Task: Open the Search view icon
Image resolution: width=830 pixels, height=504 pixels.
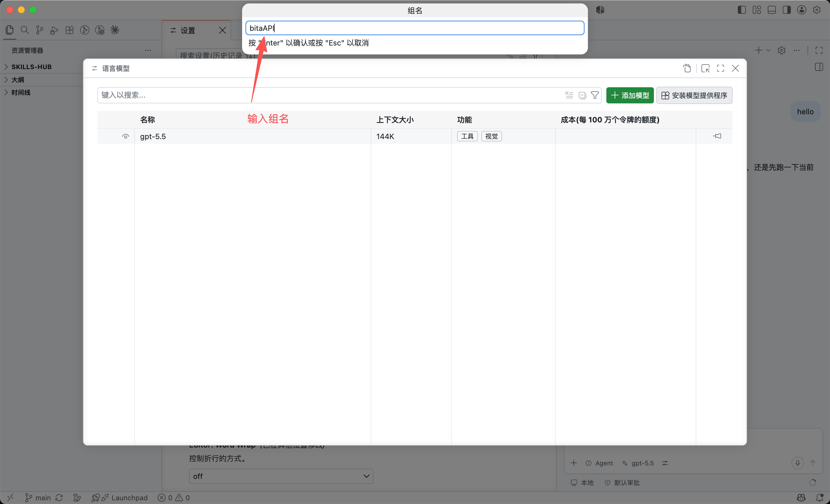Action: pos(24,30)
